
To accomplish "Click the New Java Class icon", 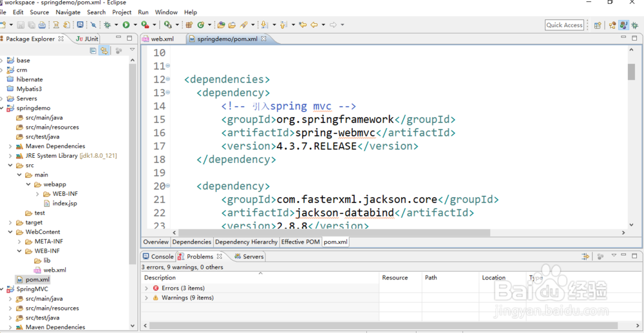I will (200, 25).
